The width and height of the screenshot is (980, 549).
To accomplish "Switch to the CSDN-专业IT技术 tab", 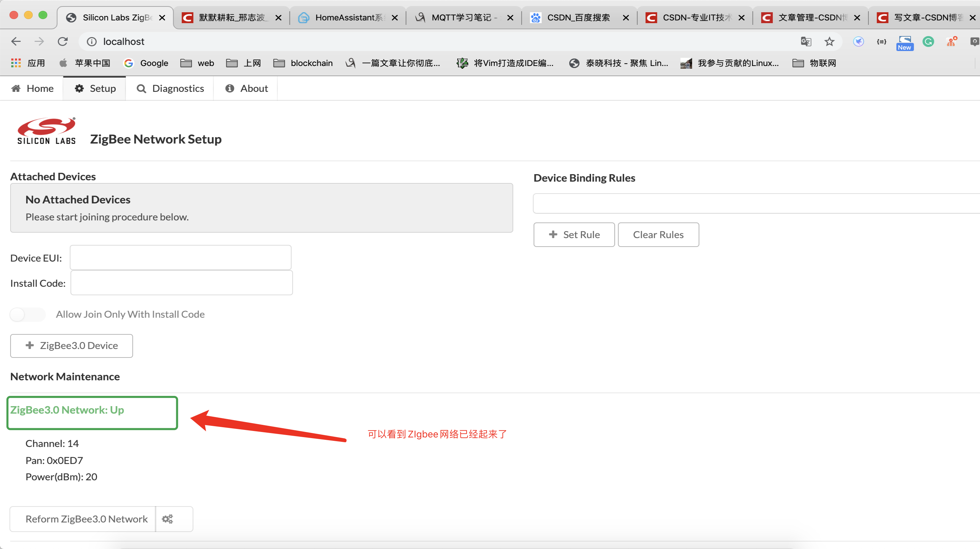I will click(694, 17).
